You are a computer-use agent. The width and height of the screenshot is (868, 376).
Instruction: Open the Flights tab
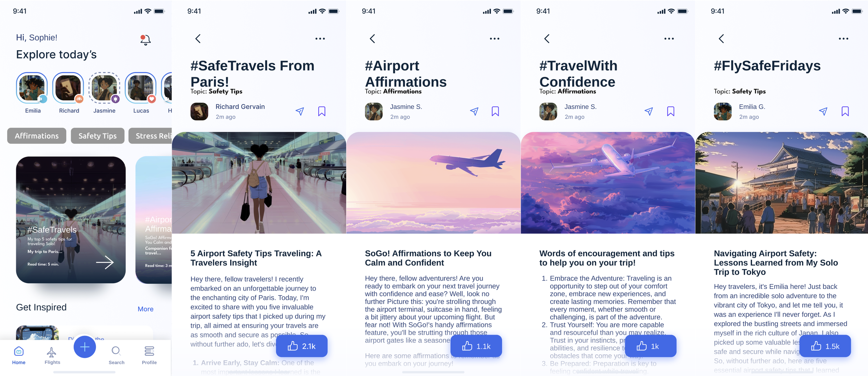[52, 356]
